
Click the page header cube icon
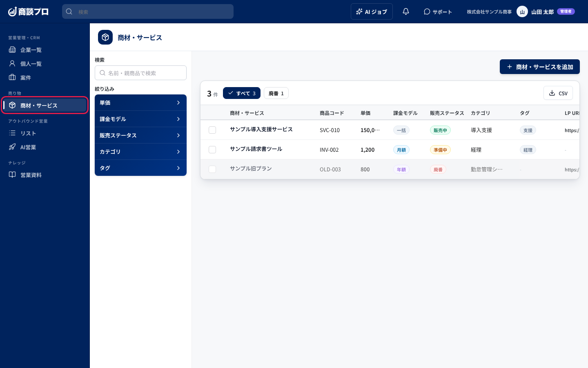tap(105, 37)
